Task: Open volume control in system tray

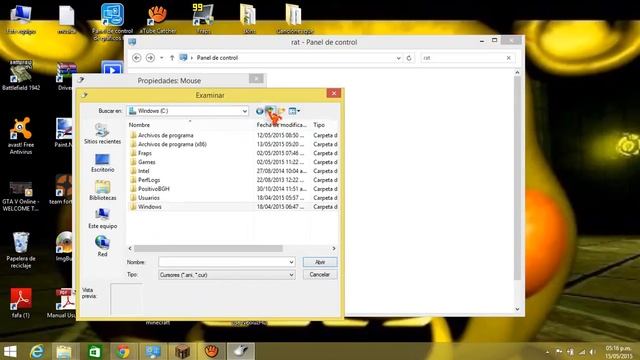Action: tap(592, 352)
